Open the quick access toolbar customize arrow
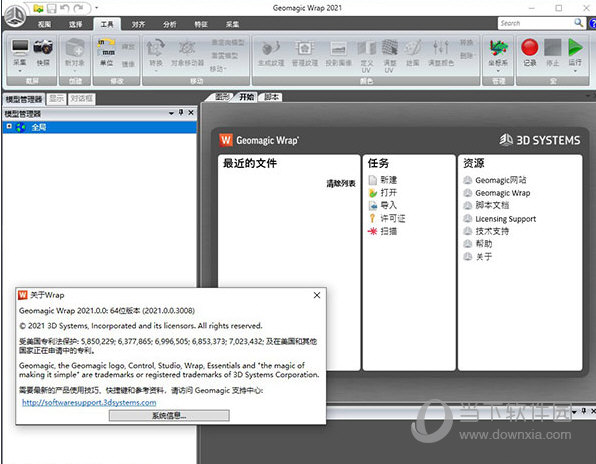 coord(97,8)
